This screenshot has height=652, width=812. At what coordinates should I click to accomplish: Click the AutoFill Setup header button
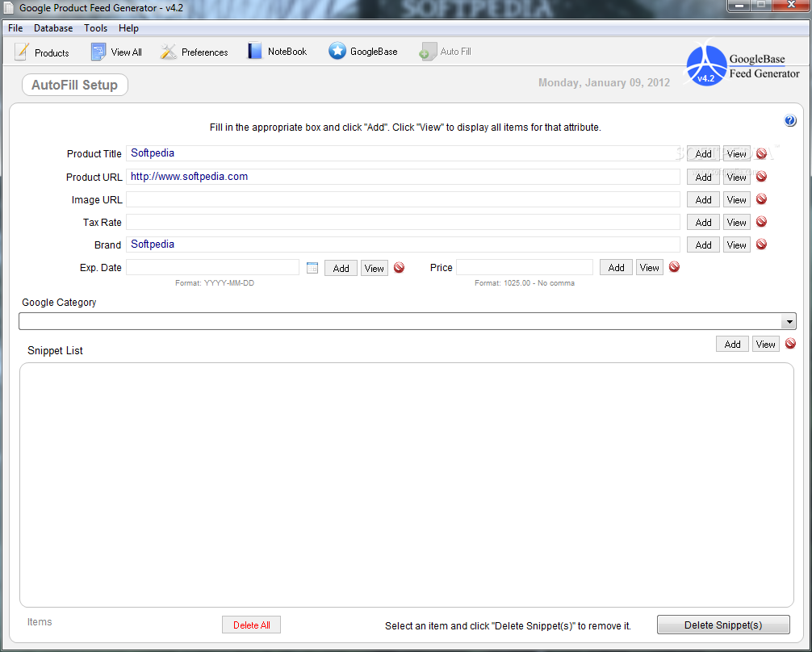point(74,85)
